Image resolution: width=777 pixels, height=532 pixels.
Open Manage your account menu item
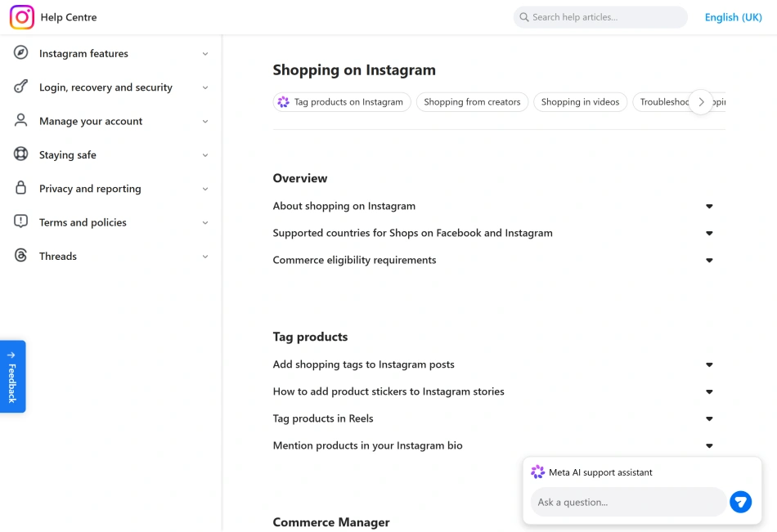111,121
